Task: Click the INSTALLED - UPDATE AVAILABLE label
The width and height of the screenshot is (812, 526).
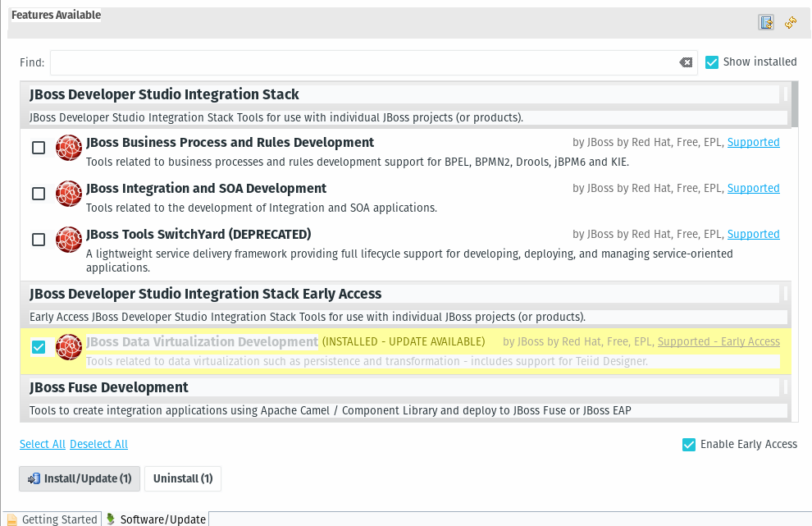Action: tap(404, 341)
